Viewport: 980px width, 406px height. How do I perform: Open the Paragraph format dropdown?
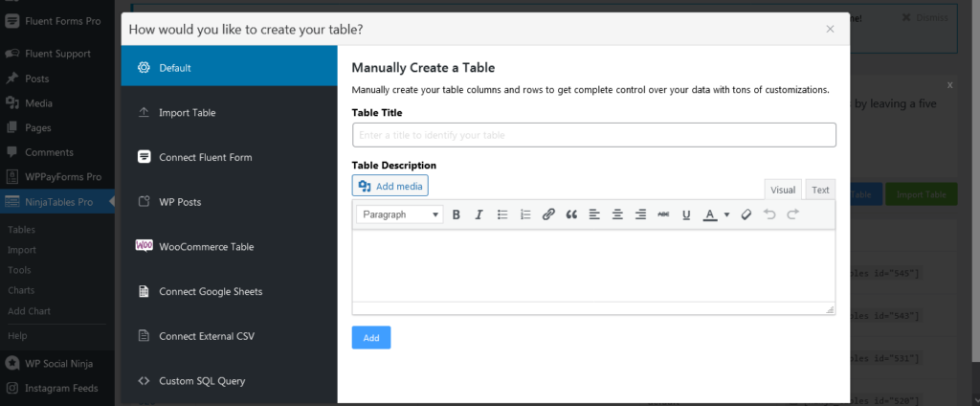400,214
